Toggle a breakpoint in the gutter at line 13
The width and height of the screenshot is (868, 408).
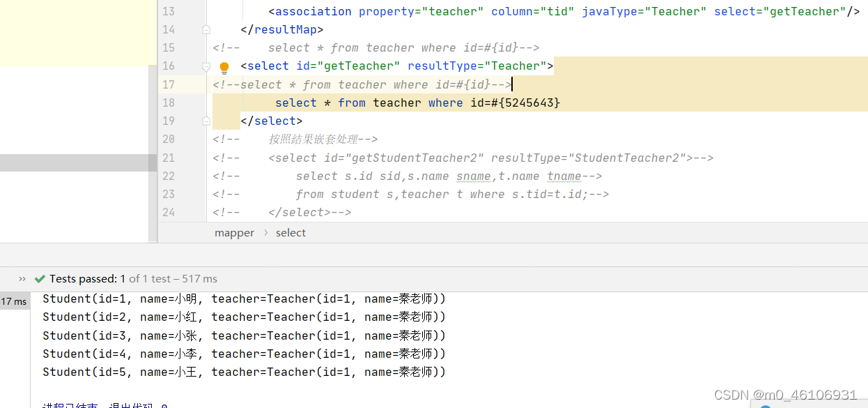188,11
